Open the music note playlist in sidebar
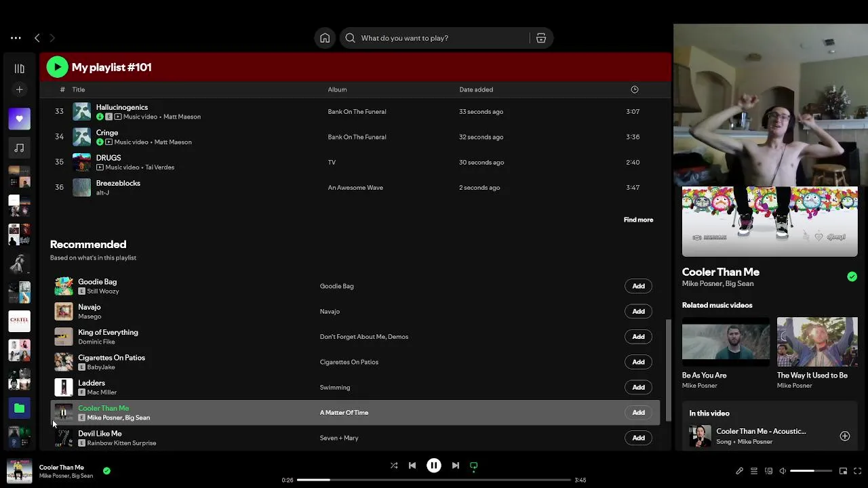 pos(20,148)
